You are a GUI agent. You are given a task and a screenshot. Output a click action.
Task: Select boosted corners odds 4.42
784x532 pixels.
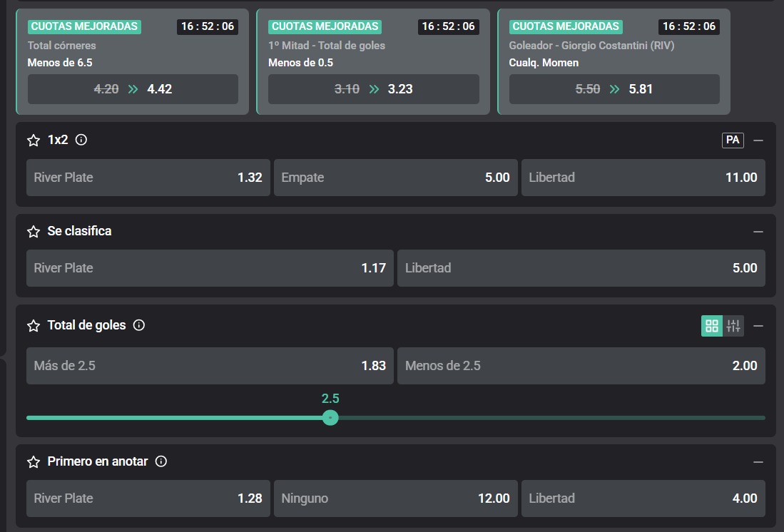[133, 89]
